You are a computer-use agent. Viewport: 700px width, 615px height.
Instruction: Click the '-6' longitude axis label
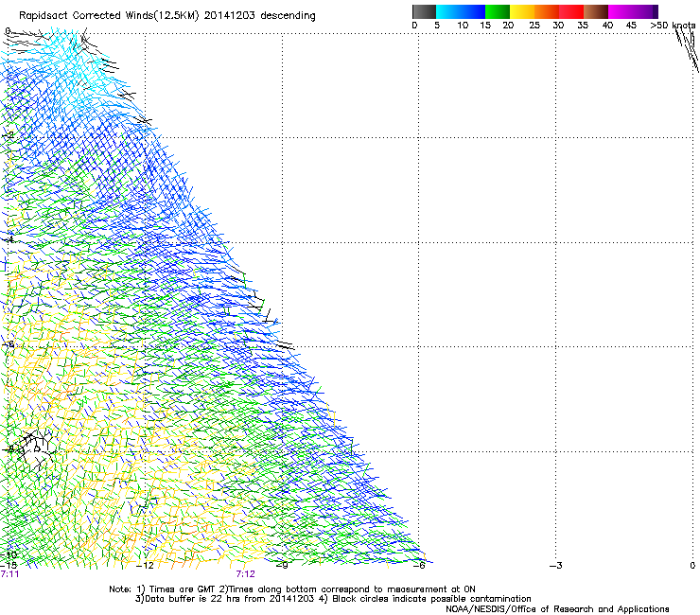pyautogui.click(x=419, y=566)
